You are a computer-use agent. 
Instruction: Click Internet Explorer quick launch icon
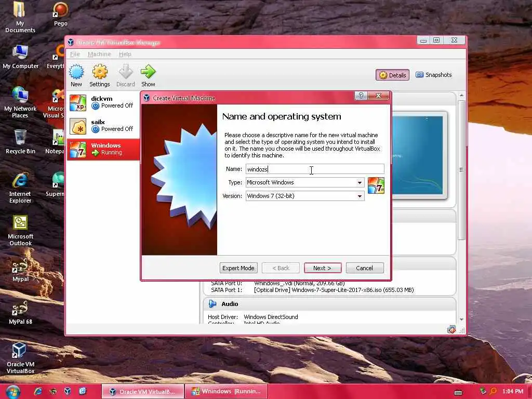(38, 391)
